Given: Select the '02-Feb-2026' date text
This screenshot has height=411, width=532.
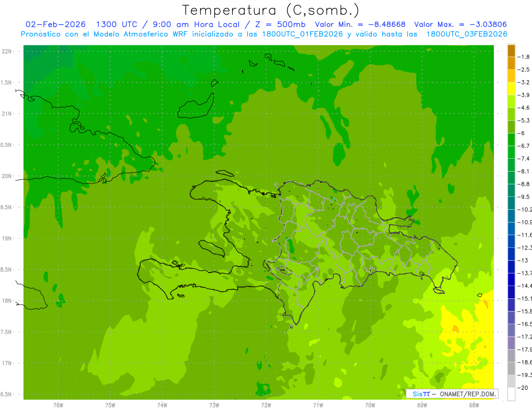Looking at the screenshot, I should coord(56,24).
